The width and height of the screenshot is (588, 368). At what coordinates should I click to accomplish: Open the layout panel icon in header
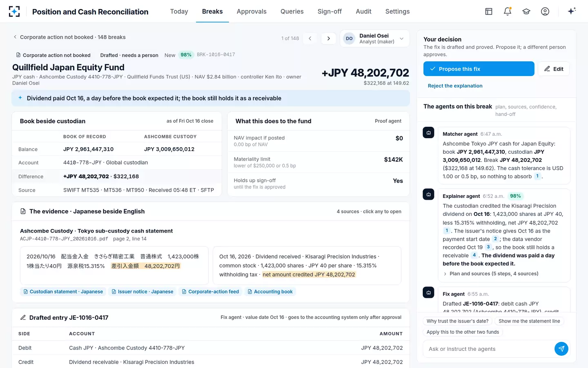pyautogui.click(x=489, y=11)
